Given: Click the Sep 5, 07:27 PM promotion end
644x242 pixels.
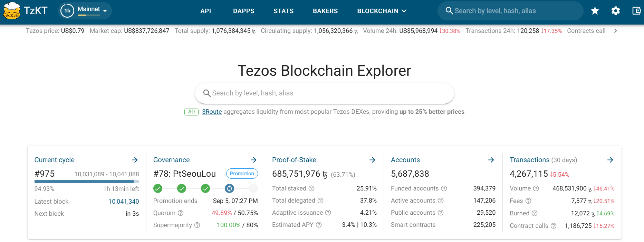Looking at the screenshot, I should [236, 201].
